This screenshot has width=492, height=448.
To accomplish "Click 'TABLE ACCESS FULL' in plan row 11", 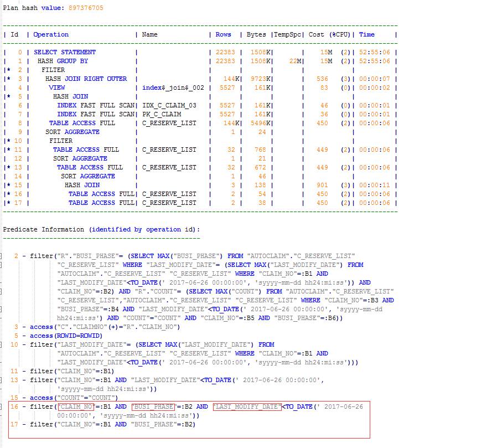I will 86,150.
